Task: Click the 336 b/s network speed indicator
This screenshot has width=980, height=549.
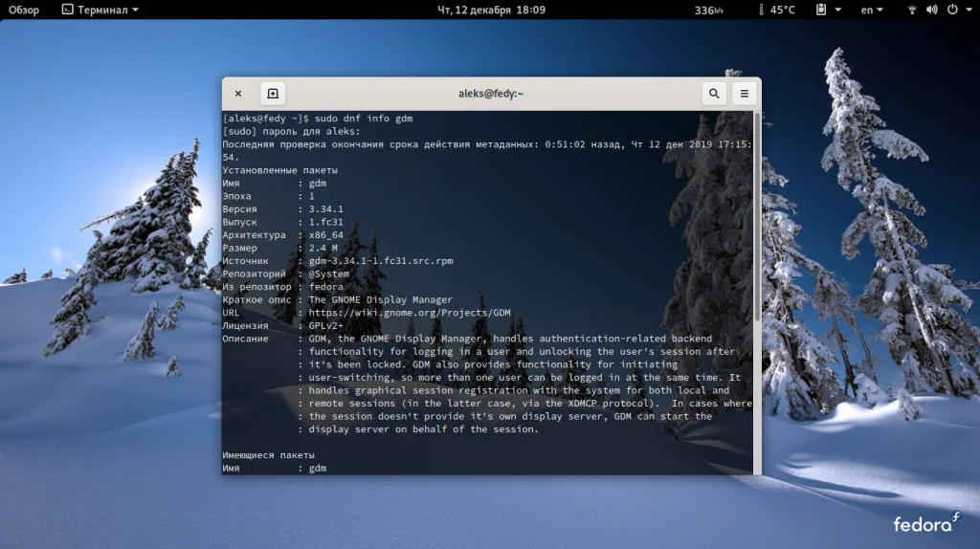Action: [709, 10]
